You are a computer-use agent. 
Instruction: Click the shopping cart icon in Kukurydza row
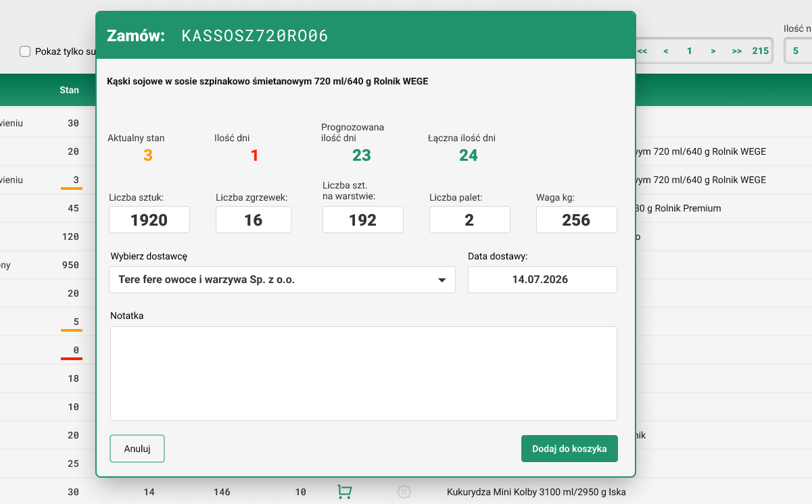[x=344, y=492]
